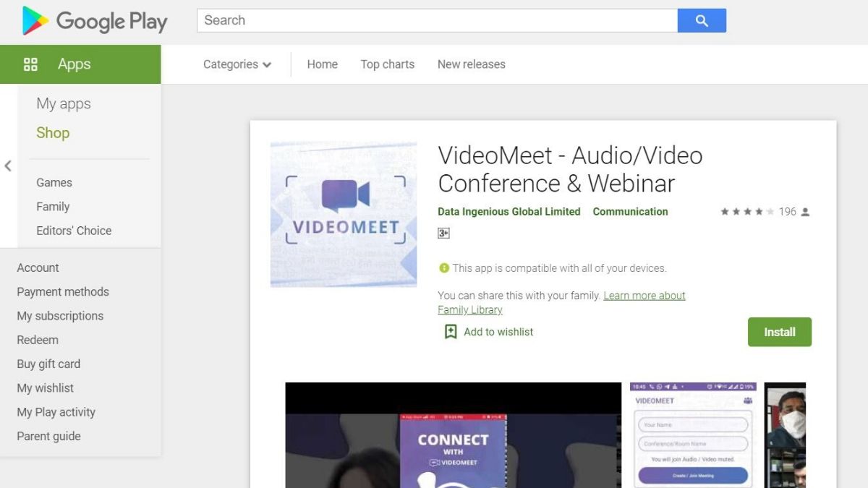Screen dimensions: 868x488
Task: Click the Add to wishlist bookmark icon
Action: [x=451, y=332]
